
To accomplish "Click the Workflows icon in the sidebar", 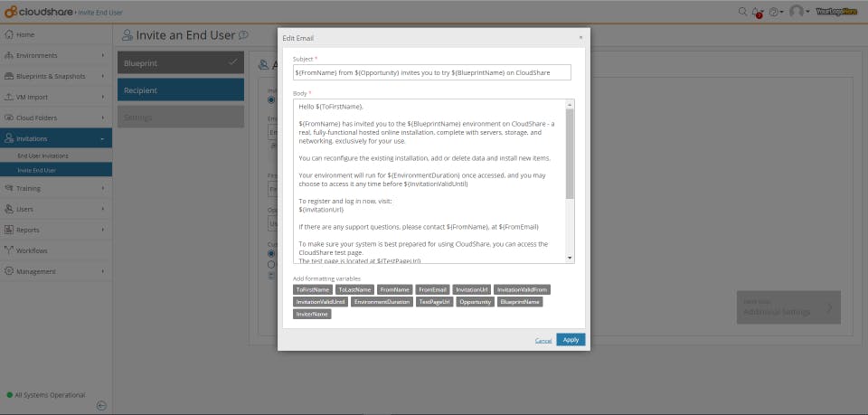I will pyautogui.click(x=9, y=250).
